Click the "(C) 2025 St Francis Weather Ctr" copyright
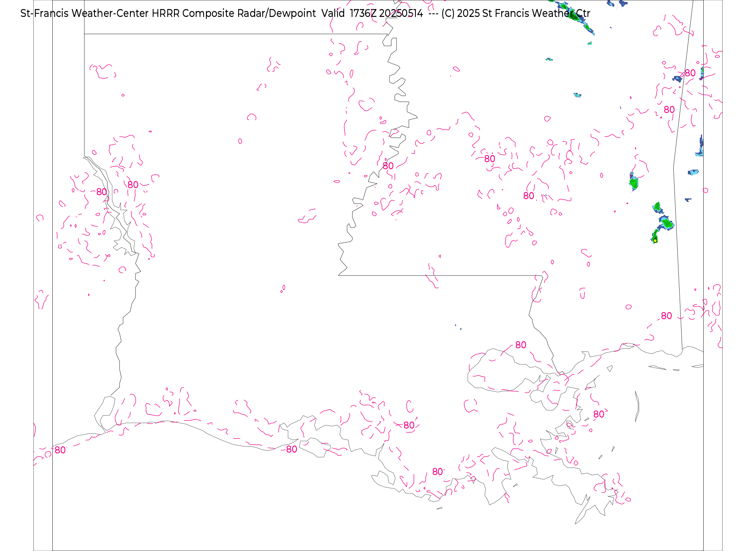 [515, 13]
